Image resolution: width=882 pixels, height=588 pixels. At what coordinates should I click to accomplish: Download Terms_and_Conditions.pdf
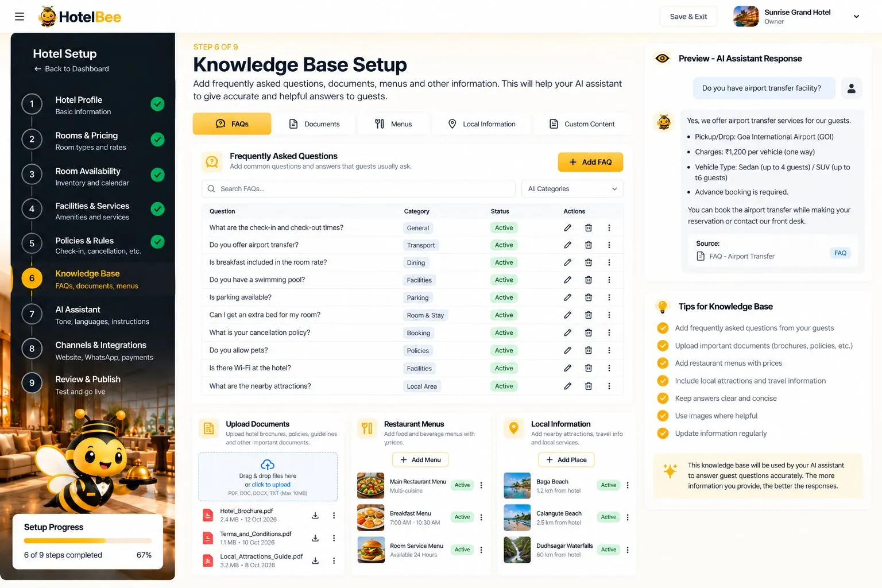point(315,538)
